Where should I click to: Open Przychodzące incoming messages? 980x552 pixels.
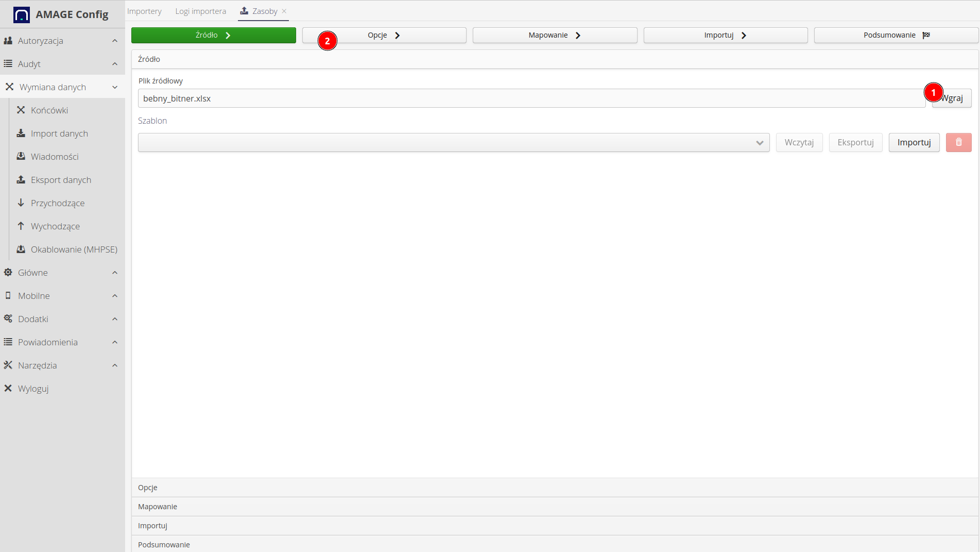point(58,203)
